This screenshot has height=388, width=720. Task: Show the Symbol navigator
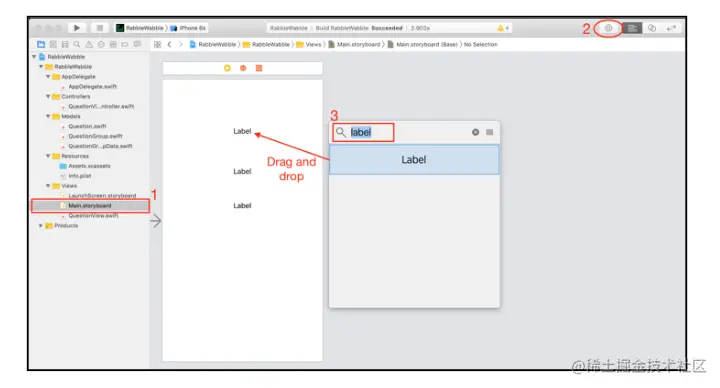point(65,45)
